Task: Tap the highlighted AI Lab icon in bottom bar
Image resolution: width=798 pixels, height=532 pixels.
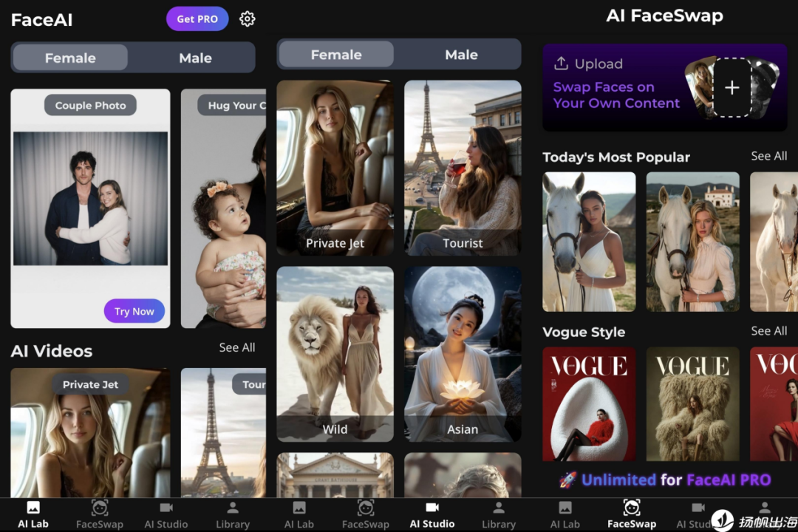Action: [x=33, y=508]
